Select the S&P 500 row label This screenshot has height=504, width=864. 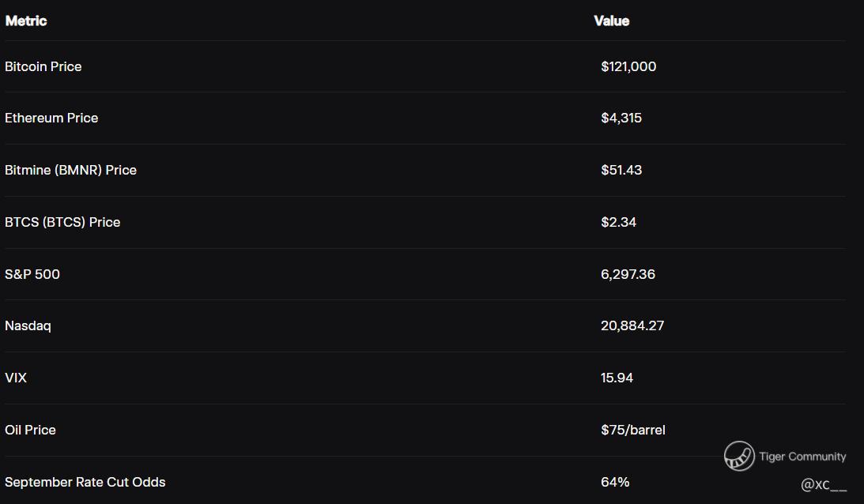(x=32, y=274)
